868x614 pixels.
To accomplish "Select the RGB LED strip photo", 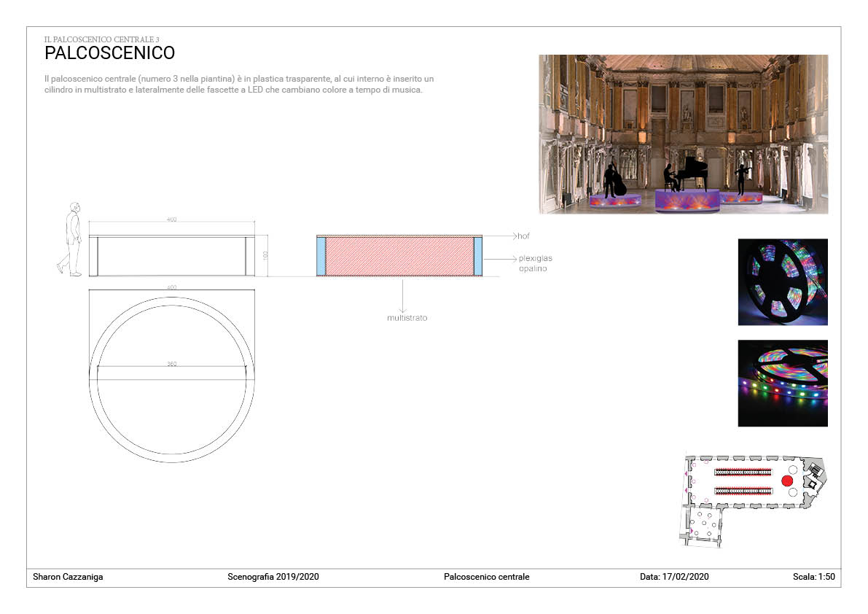I will [x=782, y=383].
